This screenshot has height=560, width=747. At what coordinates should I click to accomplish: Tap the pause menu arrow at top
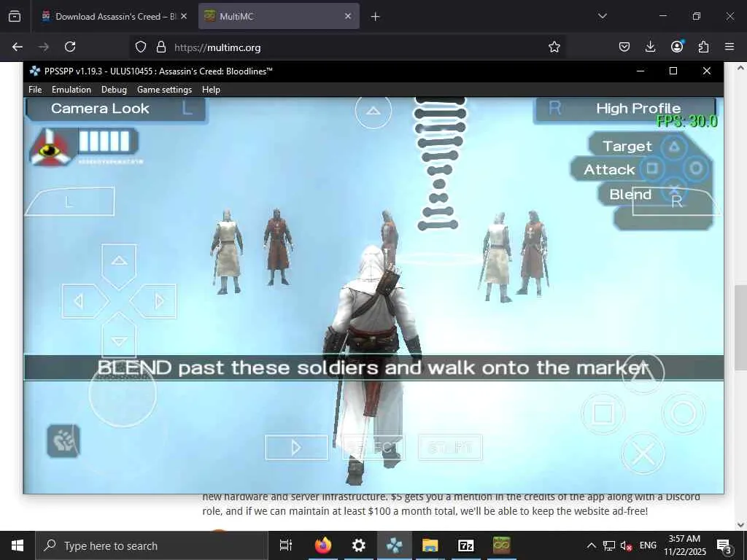[373, 111]
